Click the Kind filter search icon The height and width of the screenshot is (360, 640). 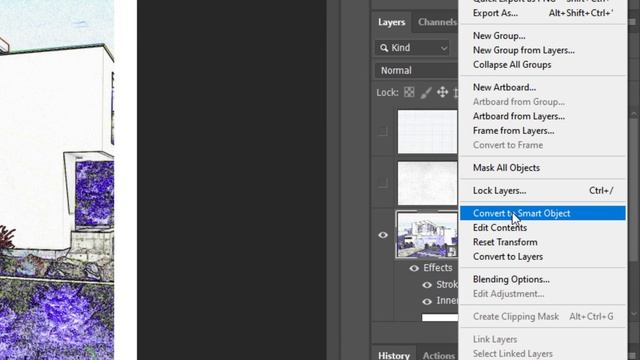(384, 48)
